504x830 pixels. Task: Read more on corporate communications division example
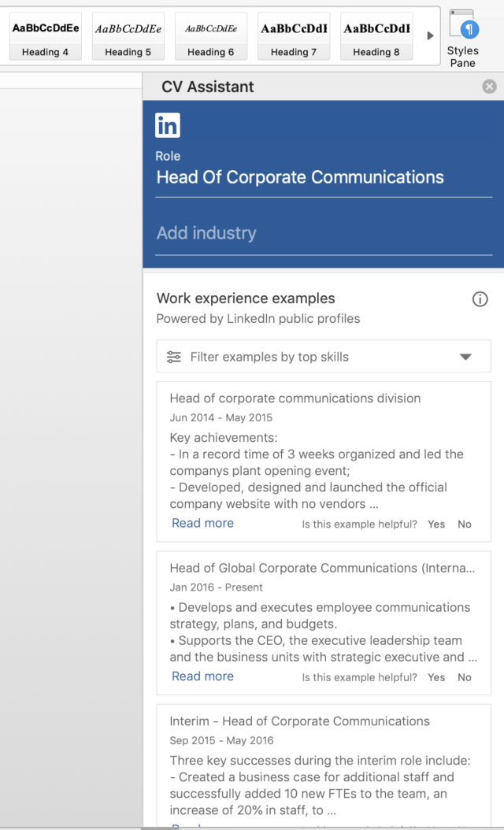[202, 523]
